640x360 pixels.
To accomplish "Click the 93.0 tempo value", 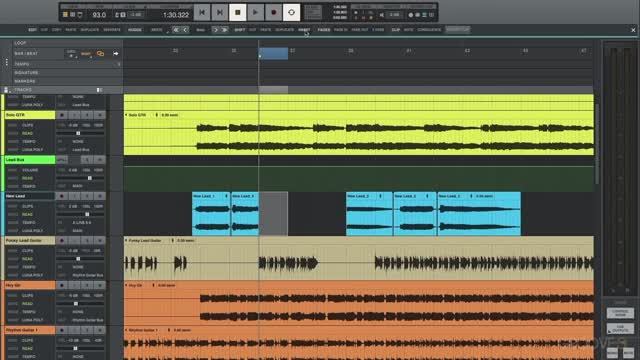I will [99, 15].
